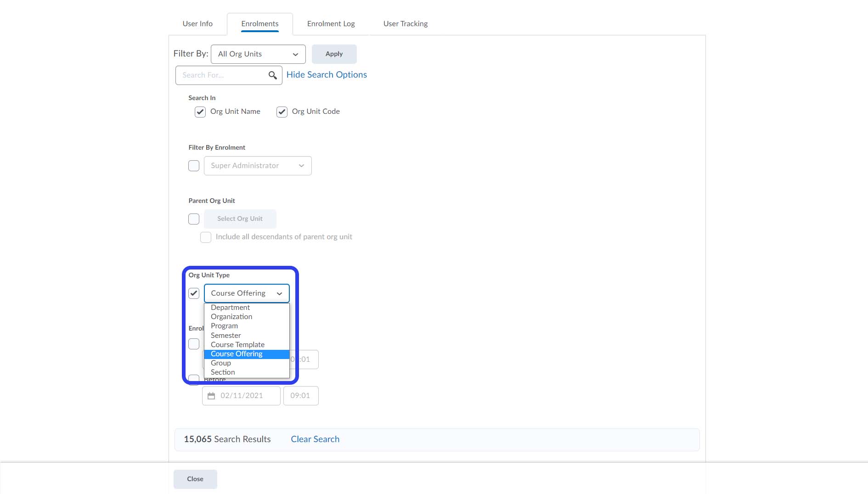Pick Course Template from the list
This screenshot has height=494, width=868.
click(x=237, y=345)
